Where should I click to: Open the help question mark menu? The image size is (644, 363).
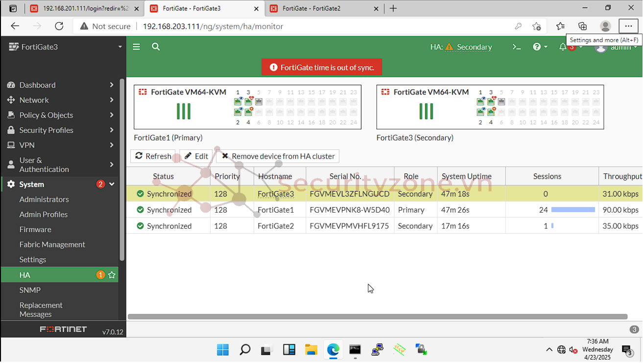point(540,47)
